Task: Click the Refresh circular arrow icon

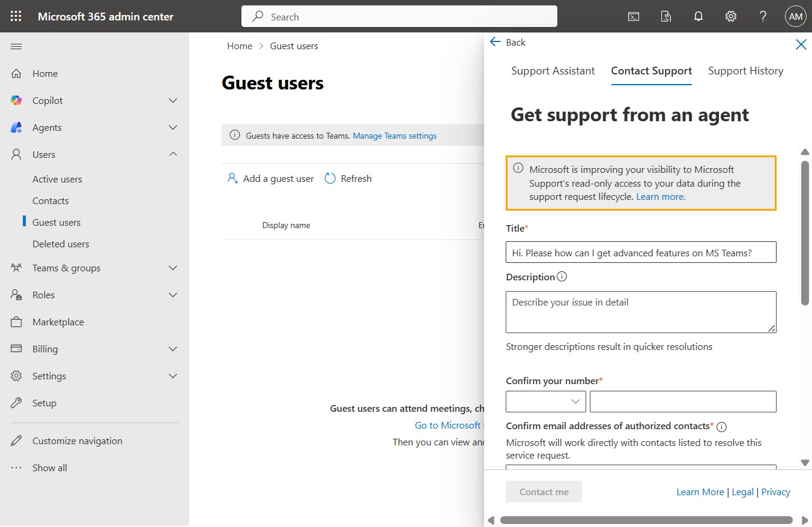Action: (x=330, y=178)
